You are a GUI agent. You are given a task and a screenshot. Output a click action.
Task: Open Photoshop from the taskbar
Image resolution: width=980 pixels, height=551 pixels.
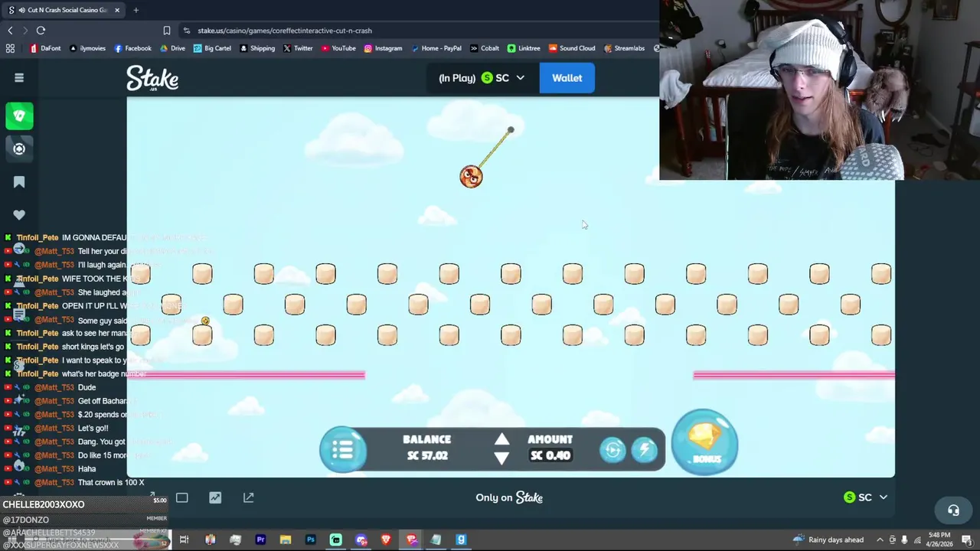(310, 540)
